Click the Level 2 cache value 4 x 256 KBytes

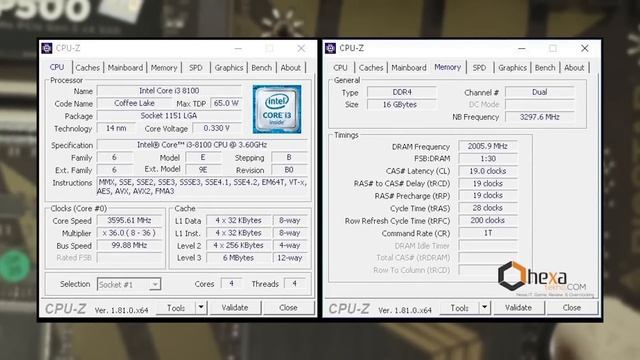tap(238, 245)
